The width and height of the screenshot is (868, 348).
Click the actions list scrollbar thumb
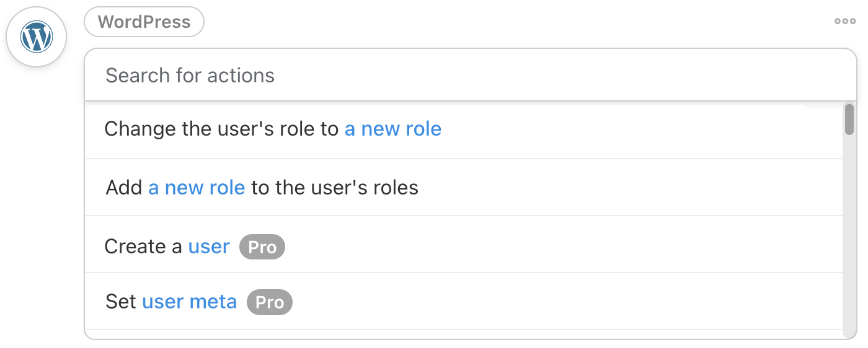pyautogui.click(x=849, y=120)
